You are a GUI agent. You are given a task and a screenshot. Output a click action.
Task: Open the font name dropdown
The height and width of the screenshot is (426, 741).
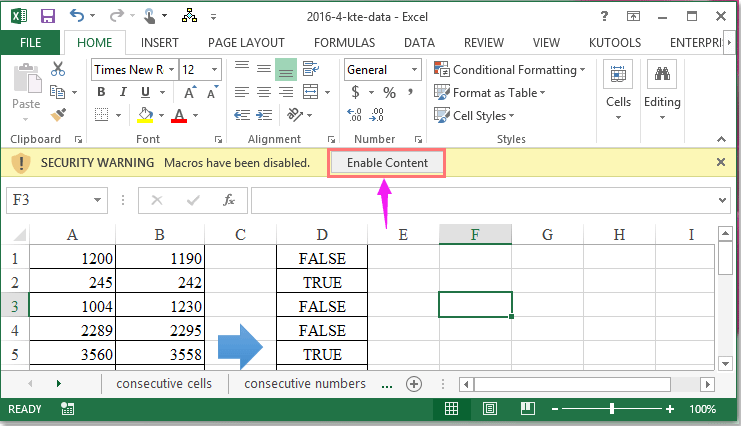172,69
